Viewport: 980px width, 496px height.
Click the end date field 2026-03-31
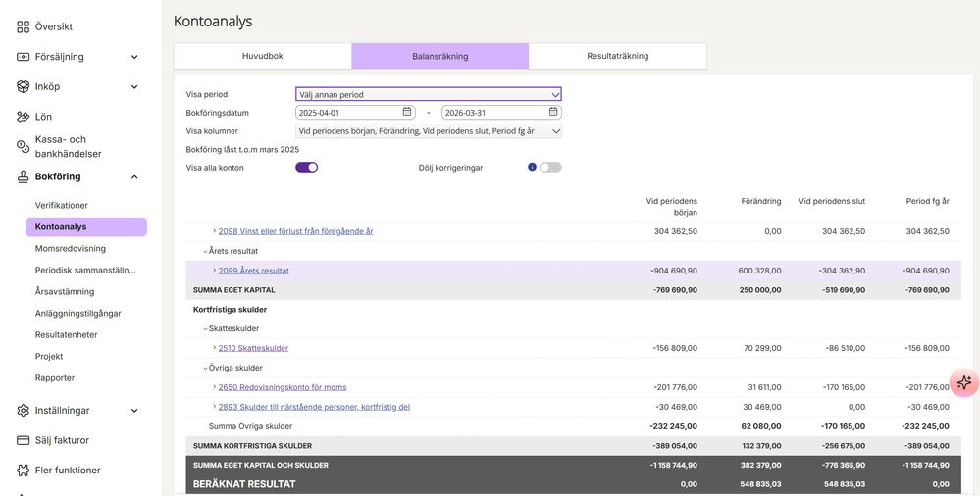501,113
